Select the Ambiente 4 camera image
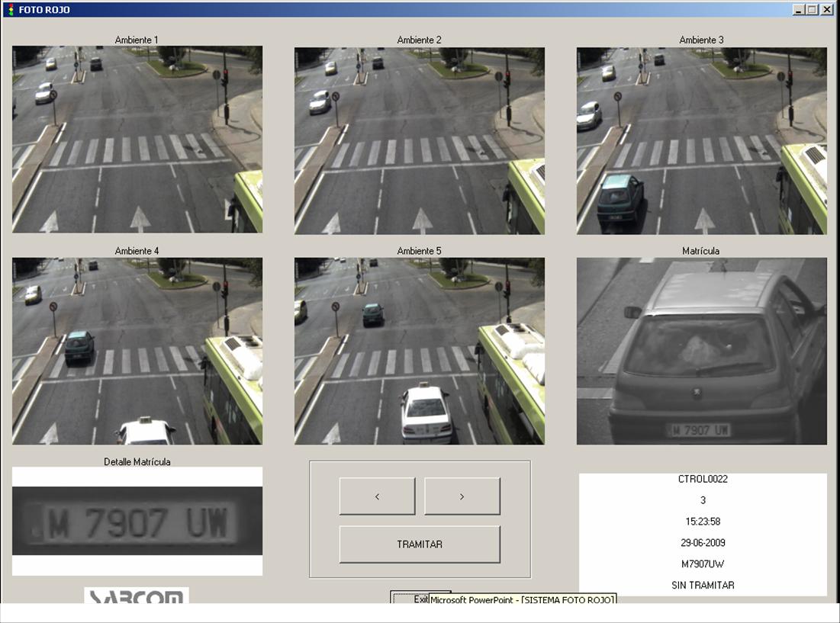The height and width of the screenshot is (623, 840). click(x=137, y=351)
